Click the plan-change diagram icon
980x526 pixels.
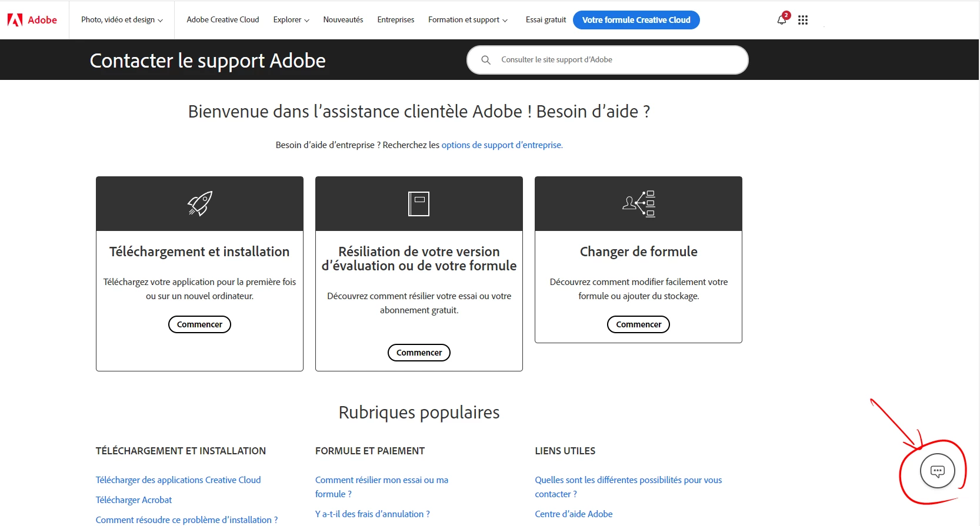(639, 204)
